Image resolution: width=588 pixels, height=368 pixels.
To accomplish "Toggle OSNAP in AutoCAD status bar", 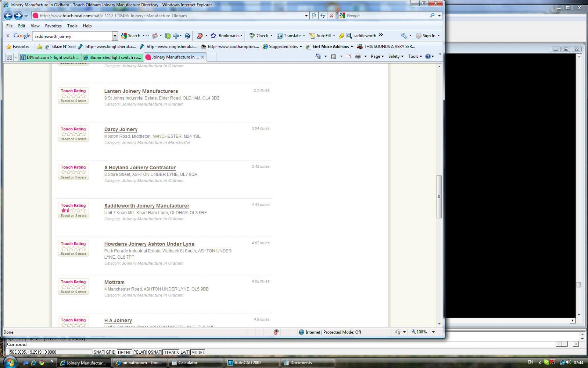I will 154,352.
